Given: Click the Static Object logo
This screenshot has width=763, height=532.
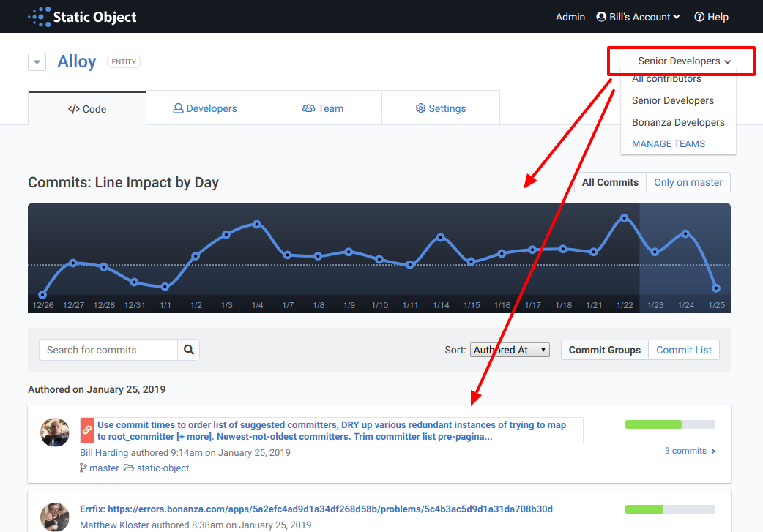Looking at the screenshot, I should click(82, 17).
